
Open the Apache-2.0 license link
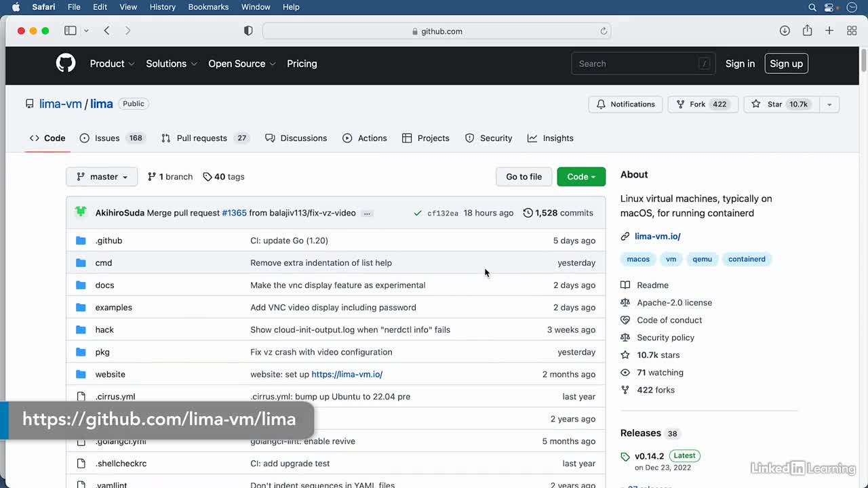coord(674,303)
